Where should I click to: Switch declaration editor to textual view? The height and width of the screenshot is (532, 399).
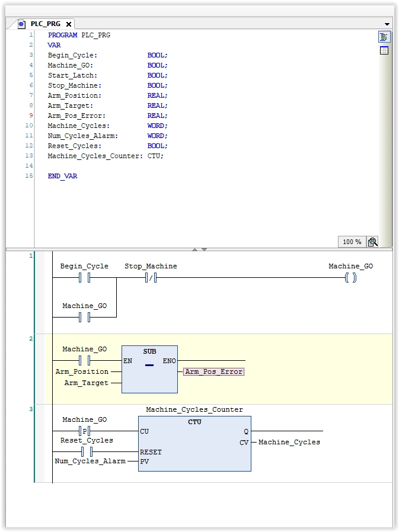click(384, 37)
